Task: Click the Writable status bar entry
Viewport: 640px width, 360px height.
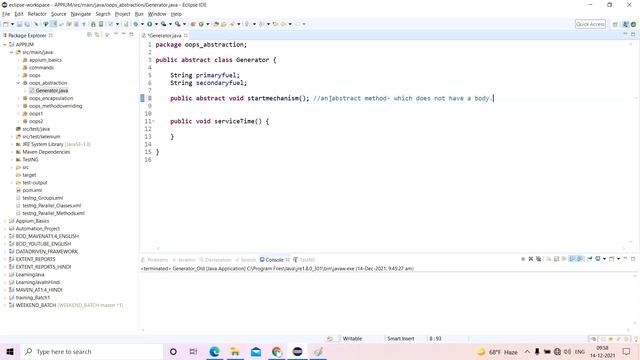Action: pyautogui.click(x=352, y=339)
